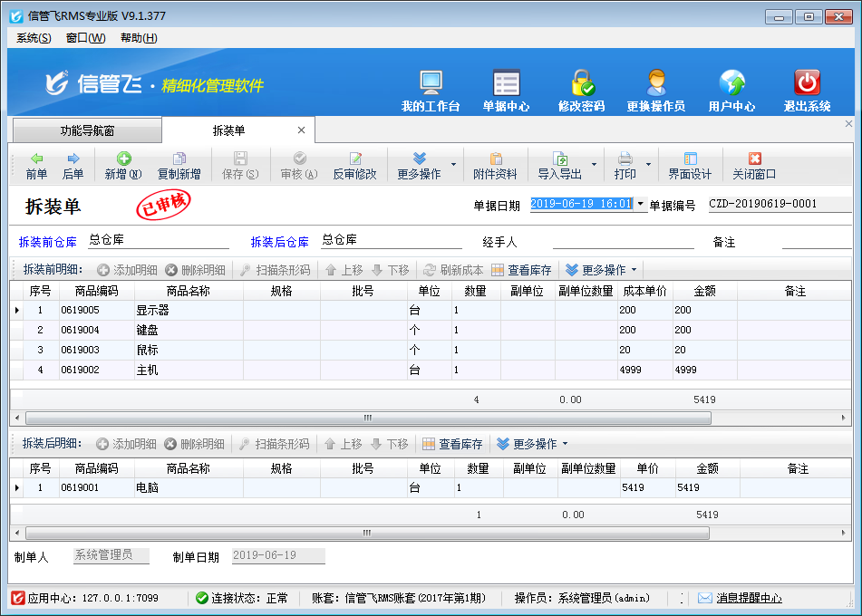The height and width of the screenshot is (616, 862).
Task: Open 打印 dropdown arrow
Action: click(648, 166)
